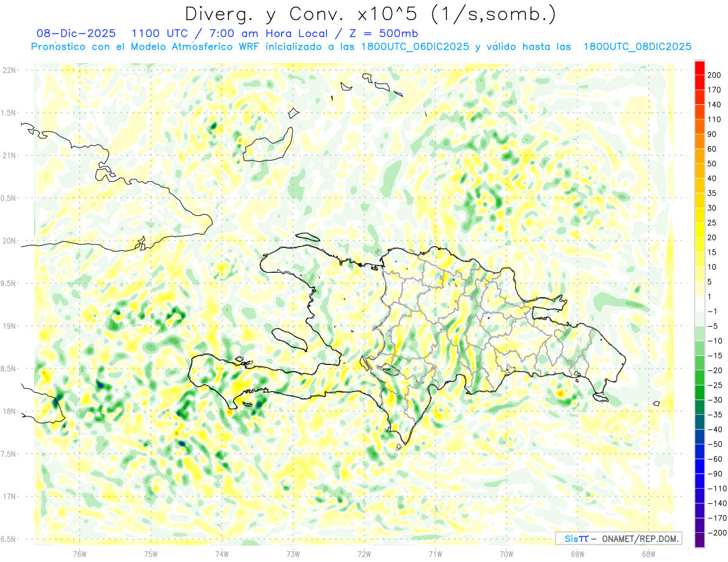The height and width of the screenshot is (562, 728).
Task: Click the '19N' latitude axis label
Action: [x=9, y=326]
